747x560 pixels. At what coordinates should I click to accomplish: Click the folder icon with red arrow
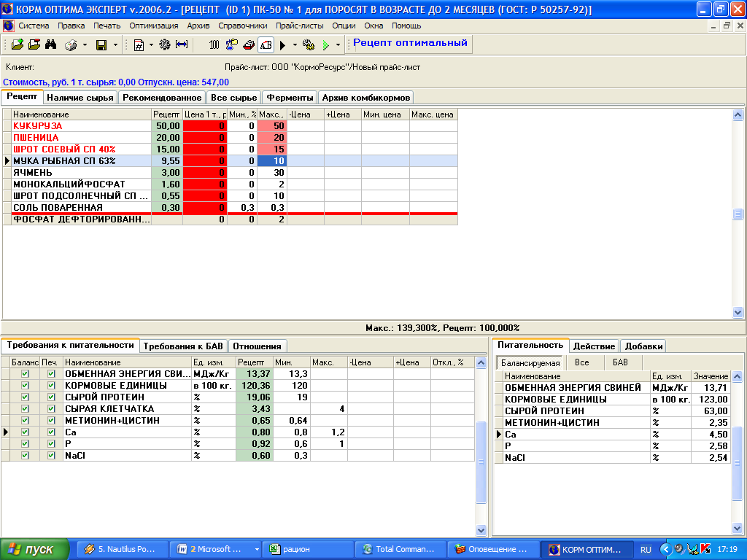(x=34, y=44)
